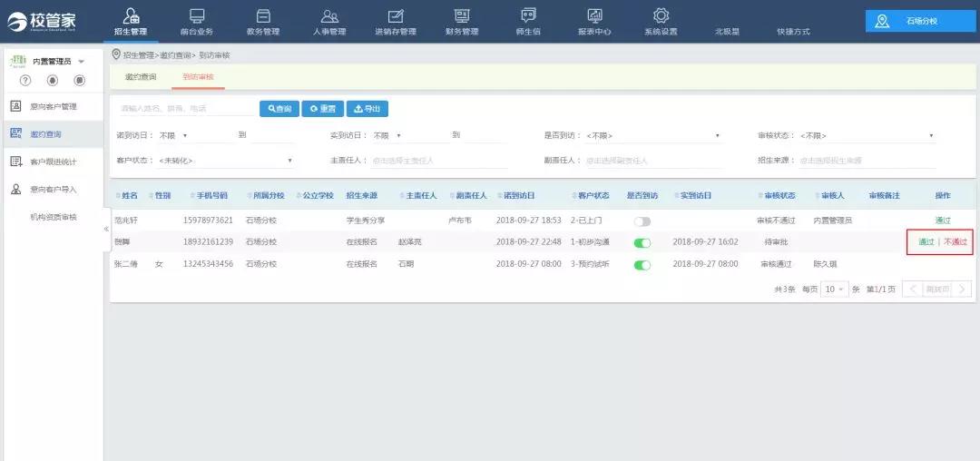Open the 报表中心 chart icon

pyautogui.click(x=594, y=16)
